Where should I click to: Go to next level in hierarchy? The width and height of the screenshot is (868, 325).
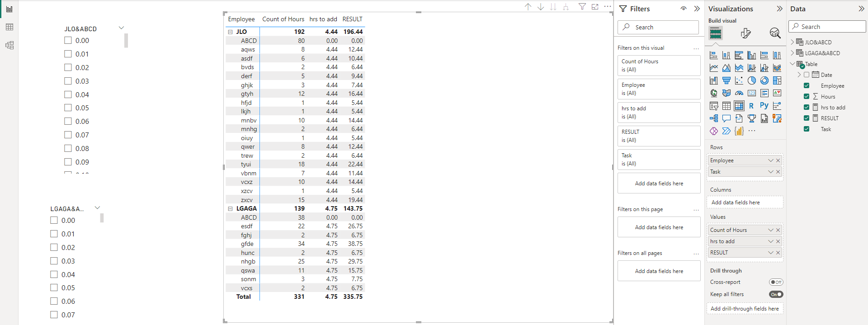(x=553, y=7)
